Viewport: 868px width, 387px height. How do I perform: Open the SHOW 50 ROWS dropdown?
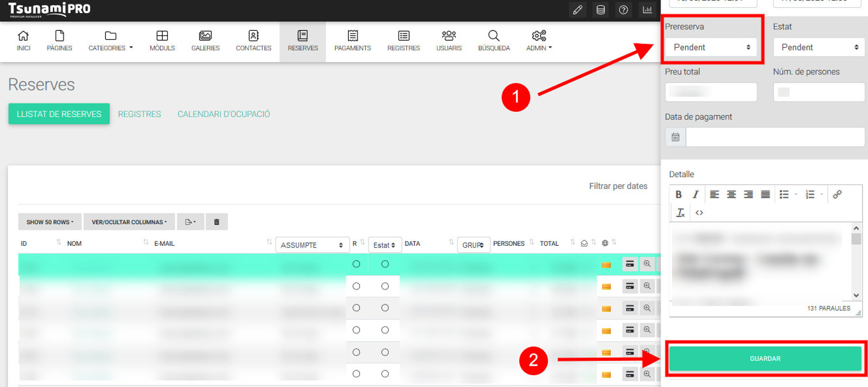(50, 222)
